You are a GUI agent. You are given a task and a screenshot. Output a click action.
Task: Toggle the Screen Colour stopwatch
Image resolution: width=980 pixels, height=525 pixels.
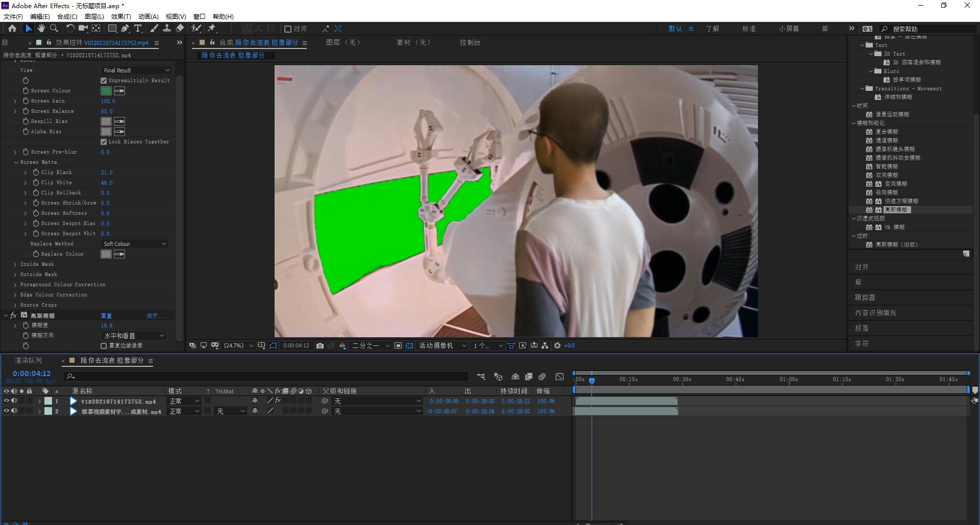26,91
